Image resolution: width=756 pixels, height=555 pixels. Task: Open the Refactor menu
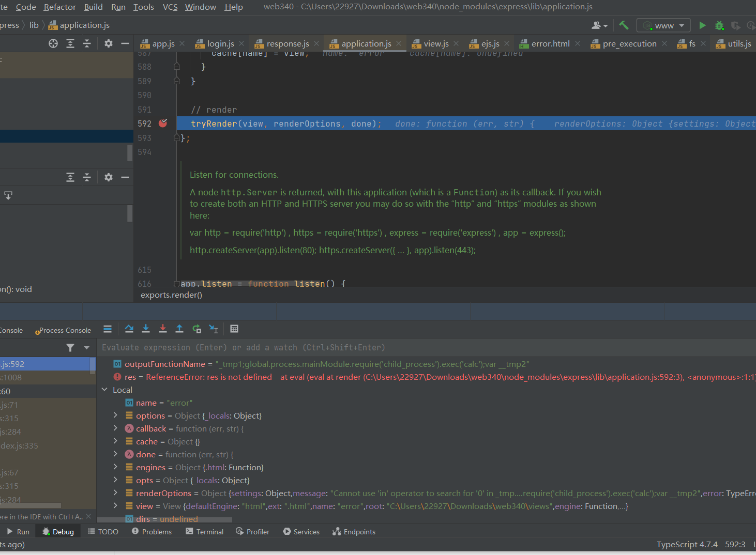(59, 7)
